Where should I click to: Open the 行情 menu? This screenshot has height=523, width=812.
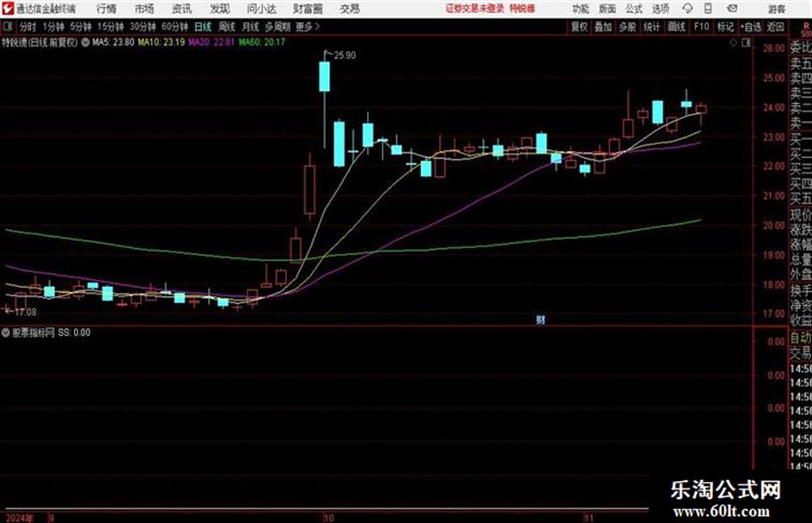[x=107, y=9]
